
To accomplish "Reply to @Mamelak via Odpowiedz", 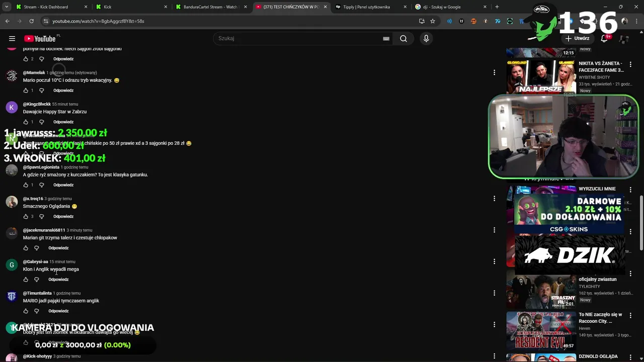I will [63, 90].
